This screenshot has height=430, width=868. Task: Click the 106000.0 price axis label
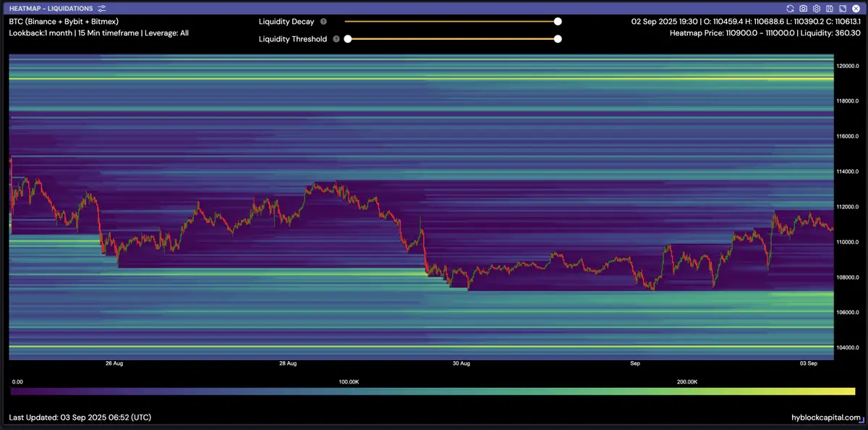[x=848, y=313]
